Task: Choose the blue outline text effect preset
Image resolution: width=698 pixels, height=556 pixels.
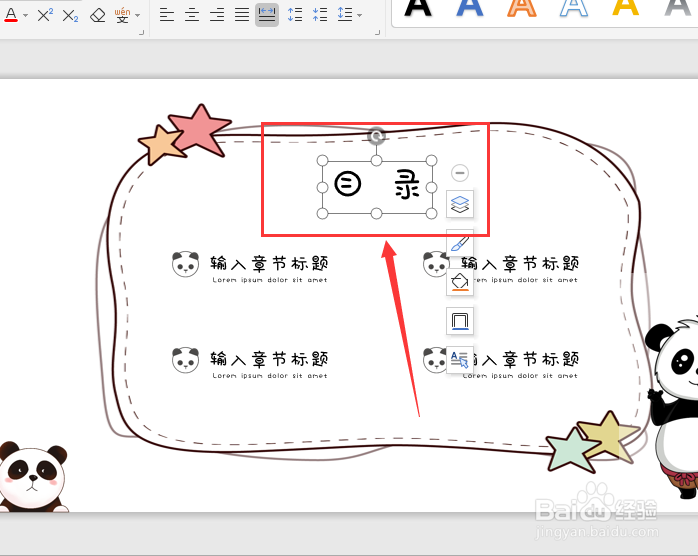Action: coord(574,8)
